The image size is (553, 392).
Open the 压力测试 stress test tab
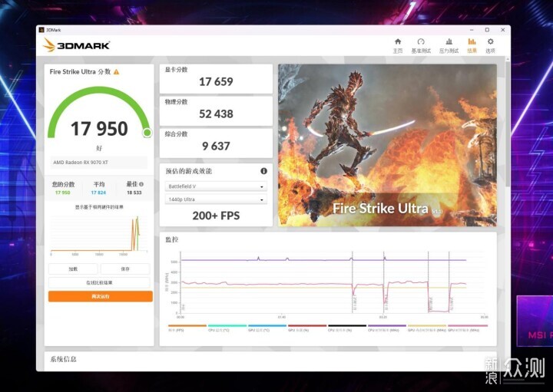tap(449, 46)
